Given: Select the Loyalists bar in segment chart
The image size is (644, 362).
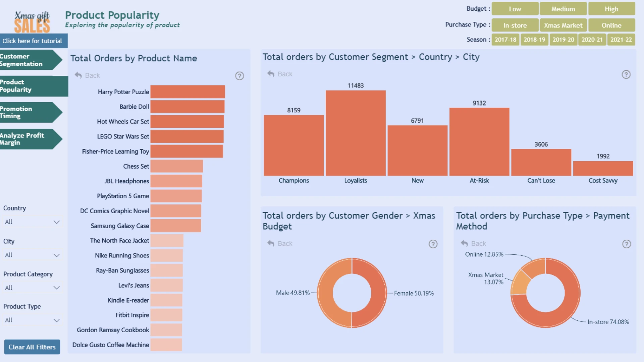Looking at the screenshot, I should (356, 133).
